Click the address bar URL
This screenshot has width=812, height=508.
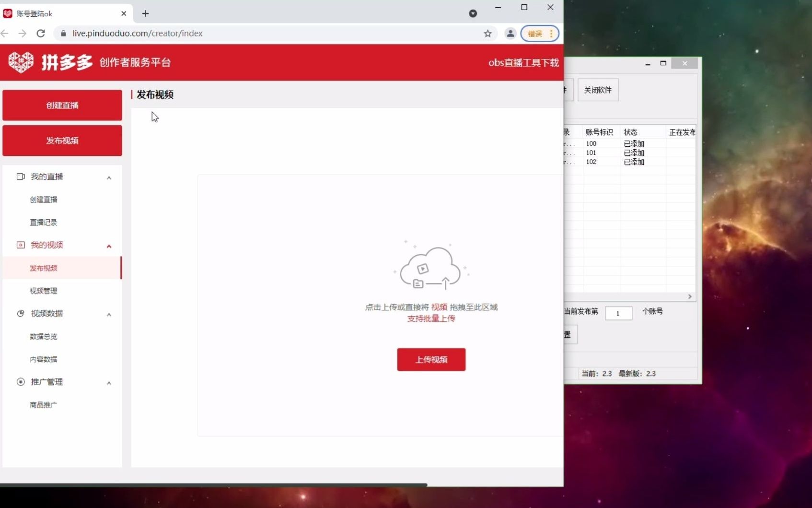click(138, 33)
